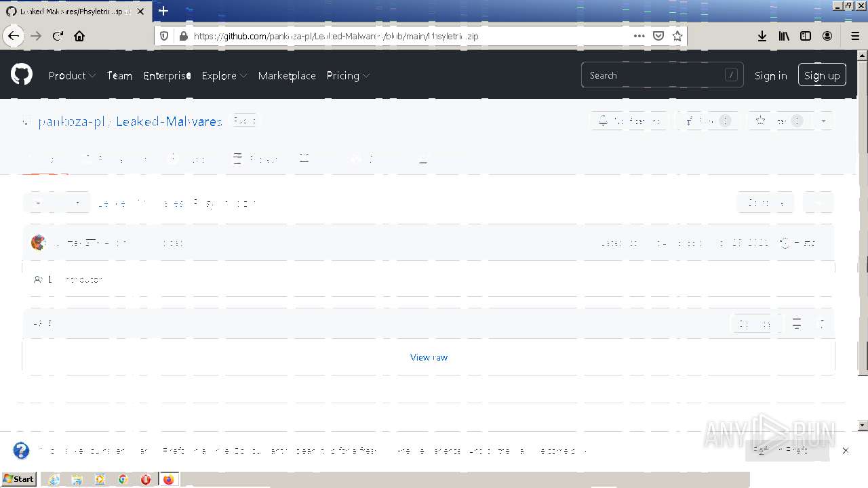Star the Leaked-Malwares repository

[x=780, y=121]
